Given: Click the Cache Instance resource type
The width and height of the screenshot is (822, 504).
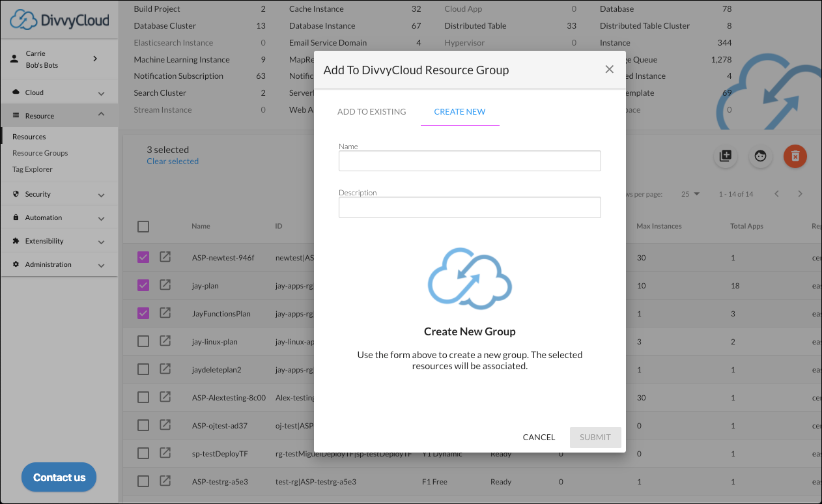Looking at the screenshot, I should [x=317, y=9].
